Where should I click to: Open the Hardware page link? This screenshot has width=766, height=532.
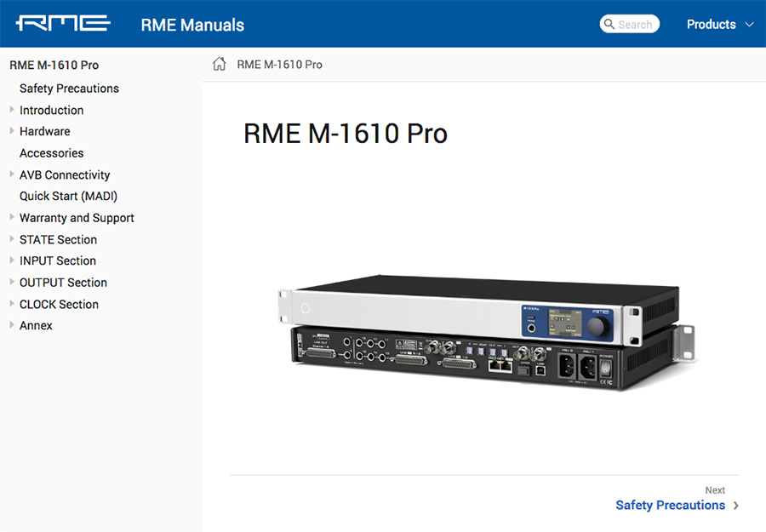[x=44, y=131]
